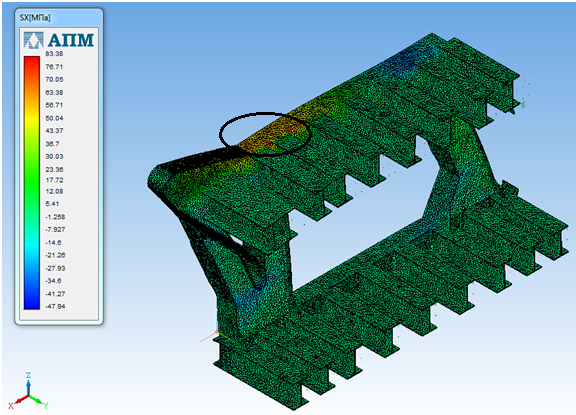Screen dimensions: 576x415
Task: Click the legend value 50.04
Action: pyautogui.click(x=54, y=118)
